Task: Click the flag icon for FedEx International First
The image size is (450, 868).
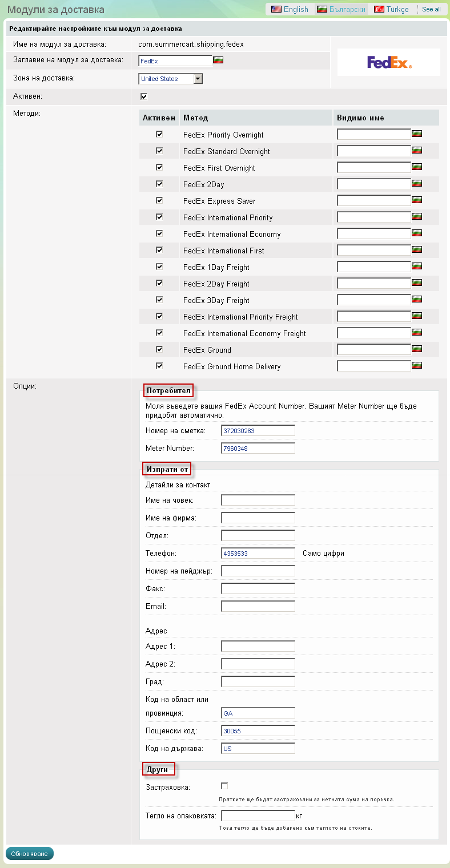Action: [x=417, y=250]
